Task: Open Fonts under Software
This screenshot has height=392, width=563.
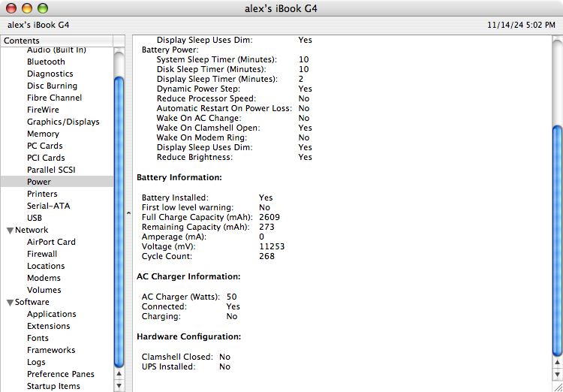Action: (x=38, y=338)
